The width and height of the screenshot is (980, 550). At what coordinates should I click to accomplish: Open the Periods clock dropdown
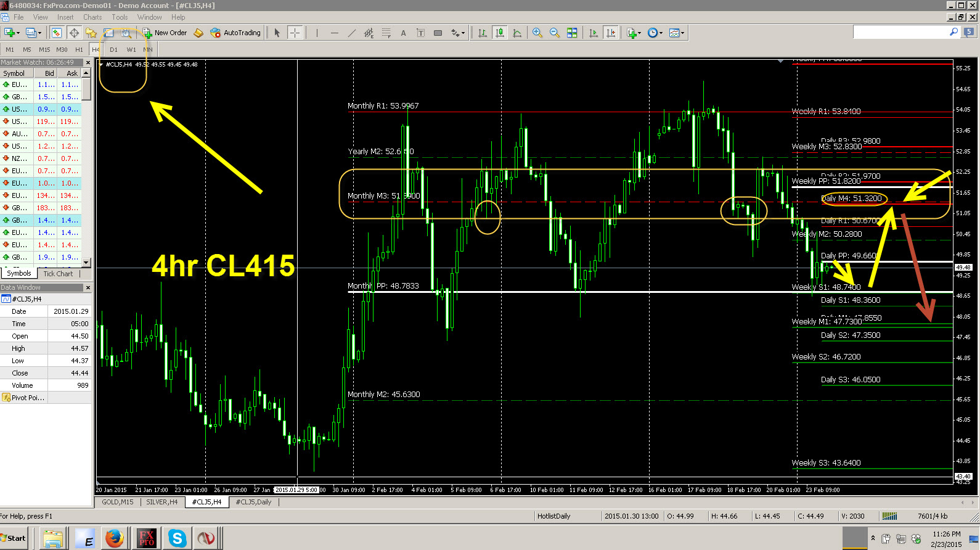[x=661, y=33]
